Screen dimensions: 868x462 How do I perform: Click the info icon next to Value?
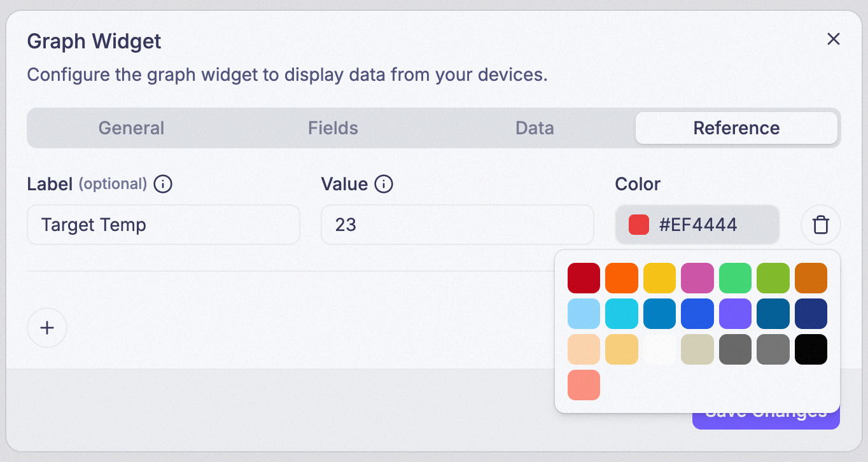point(384,185)
